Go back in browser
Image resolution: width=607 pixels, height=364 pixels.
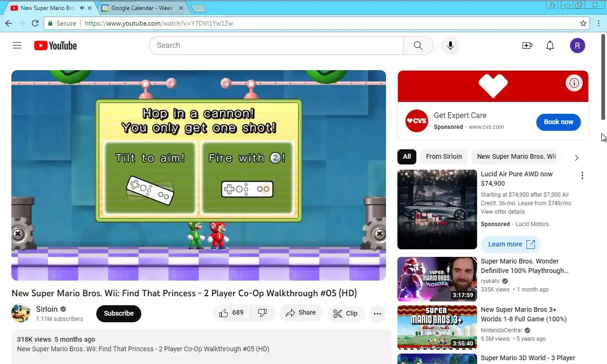pyautogui.click(x=9, y=23)
